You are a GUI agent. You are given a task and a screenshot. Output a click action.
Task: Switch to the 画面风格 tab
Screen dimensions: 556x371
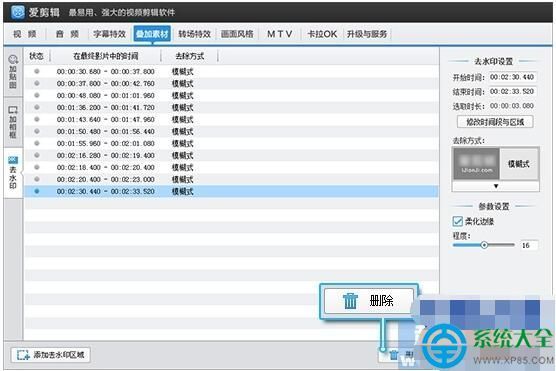[x=237, y=34]
